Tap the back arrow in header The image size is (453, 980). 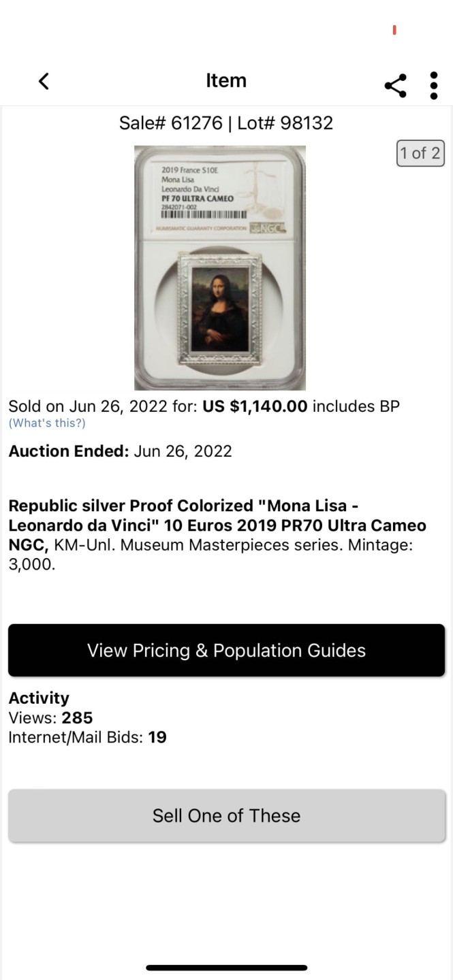click(44, 81)
